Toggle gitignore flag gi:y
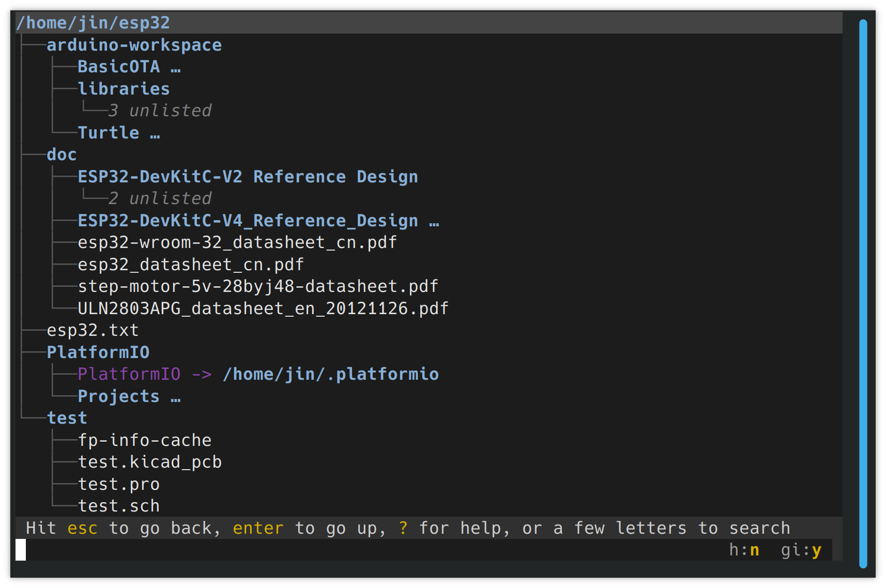The height and width of the screenshot is (588, 886). pos(801,550)
